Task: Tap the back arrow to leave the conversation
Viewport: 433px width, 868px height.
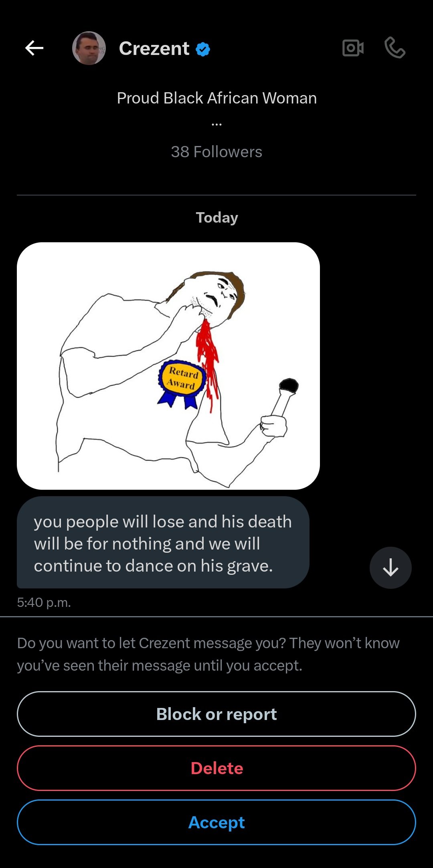Action: pos(34,48)
